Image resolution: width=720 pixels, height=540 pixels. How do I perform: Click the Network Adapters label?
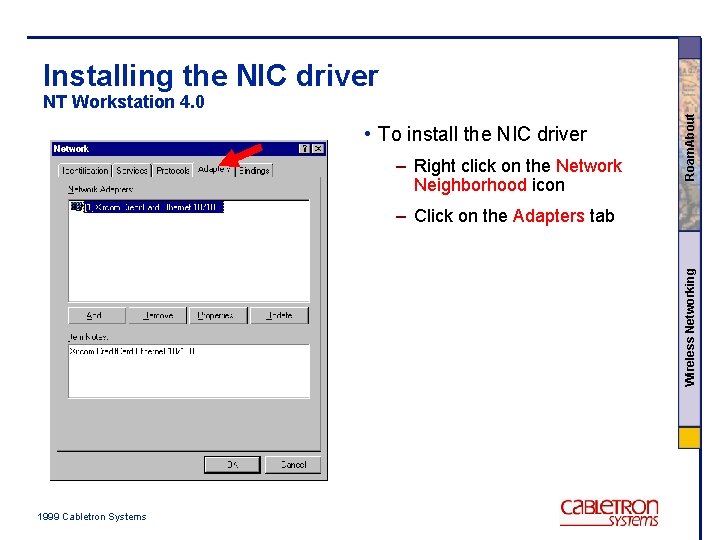tap(101, 189)
